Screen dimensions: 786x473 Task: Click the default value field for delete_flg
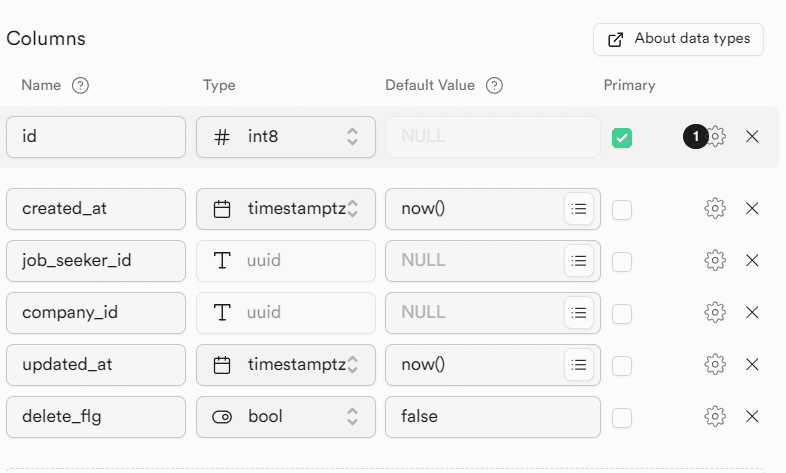[x=492, y=417]
